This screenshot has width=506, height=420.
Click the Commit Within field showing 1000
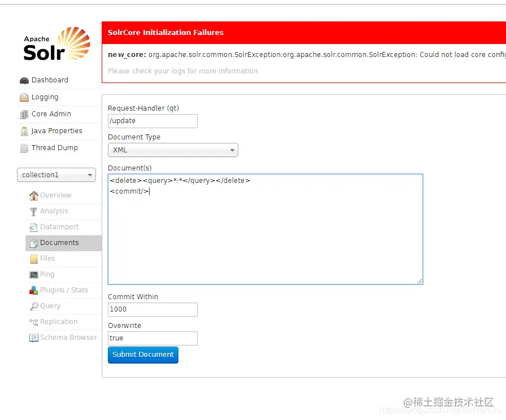click(152, 309)
